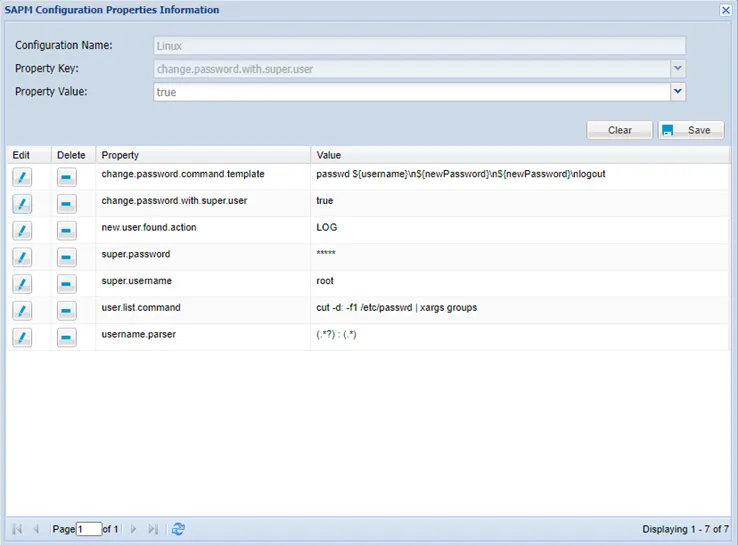Screen dimensions: 738x545
Task: Select the cut -d: -f1 /etc/passwd value
Action: tap(396, 308)
